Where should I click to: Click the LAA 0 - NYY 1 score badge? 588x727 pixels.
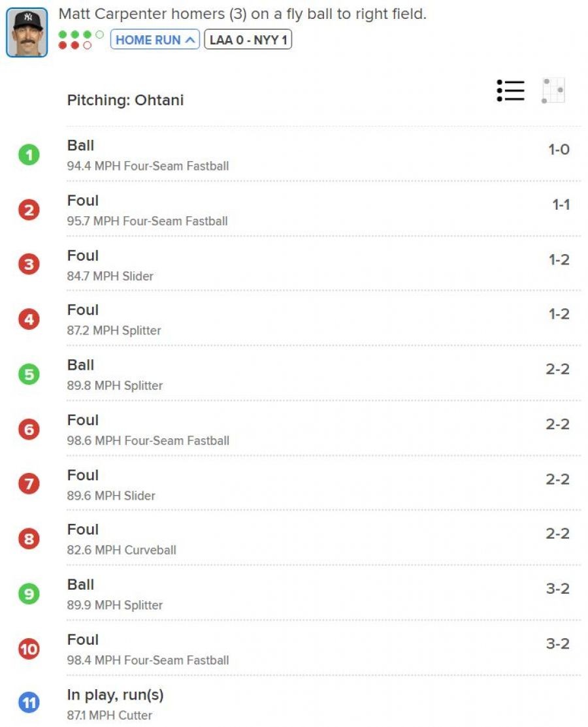tap(248, 40)
